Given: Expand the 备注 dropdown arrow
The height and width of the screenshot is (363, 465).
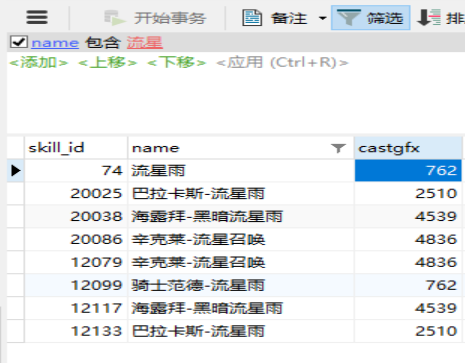Looking at the screenshot, I should 322,18.
